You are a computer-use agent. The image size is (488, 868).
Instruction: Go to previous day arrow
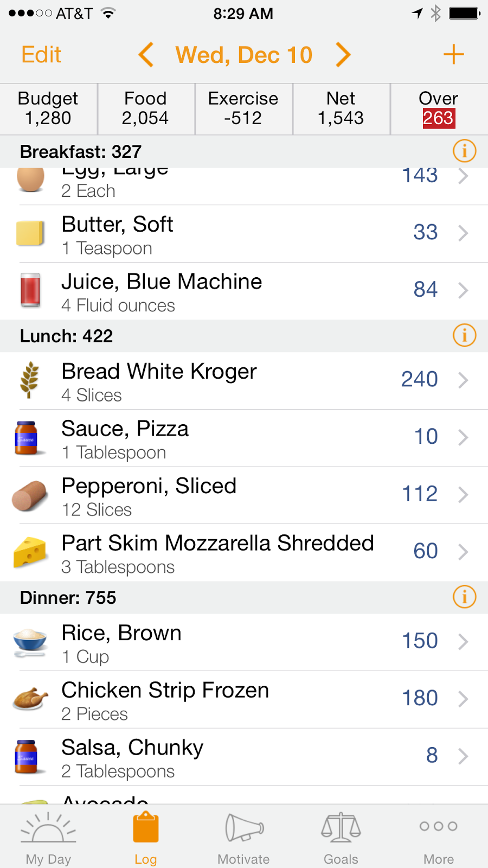pos(146,55)
